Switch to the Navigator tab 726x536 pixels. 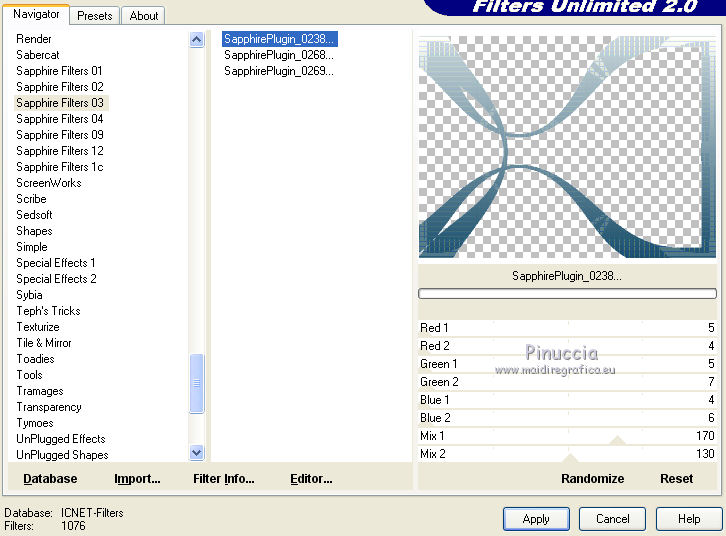coord(36,14)
